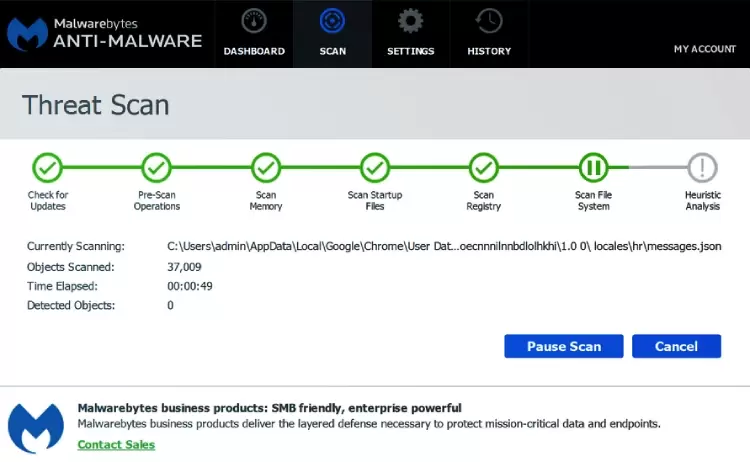This screenshot has height=462, width=750.
Task: Click the Heuristic Analysis exclamation icon
Action: coord(702,168)
